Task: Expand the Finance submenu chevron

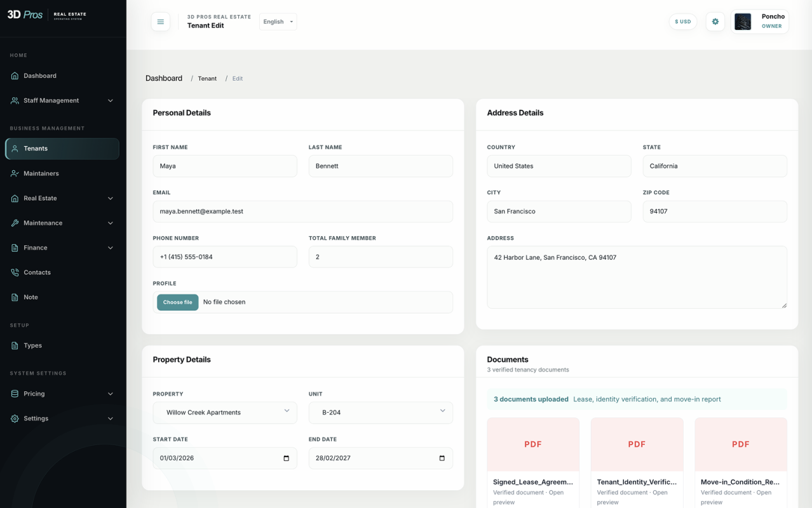Action: (110, 248)
